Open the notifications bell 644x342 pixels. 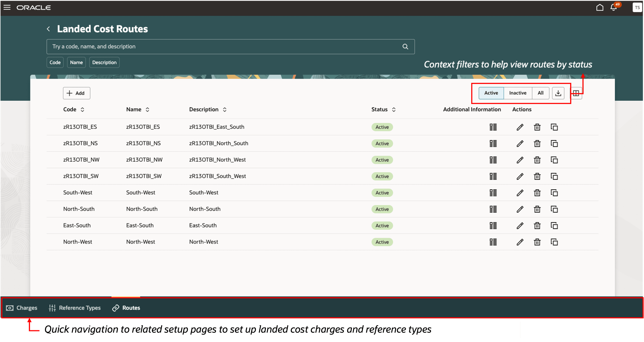pyautogui.click(x=614, y=8)
